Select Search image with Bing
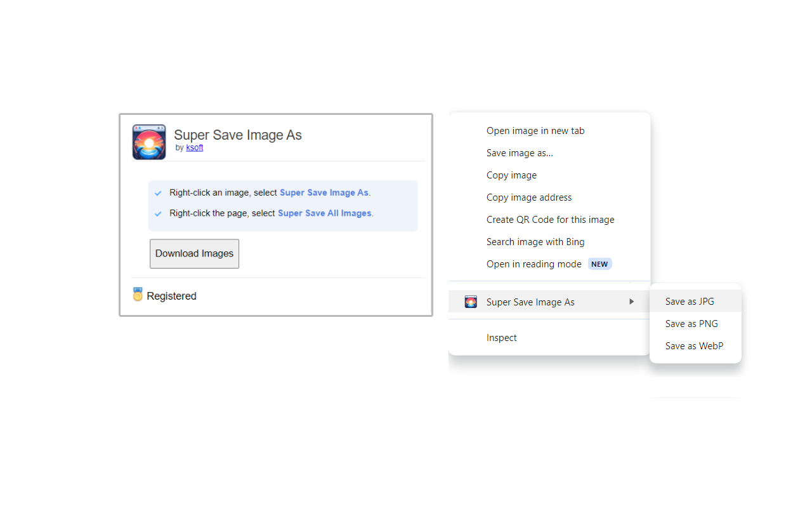This screenshot has width=812, height=508. point(535,242)
